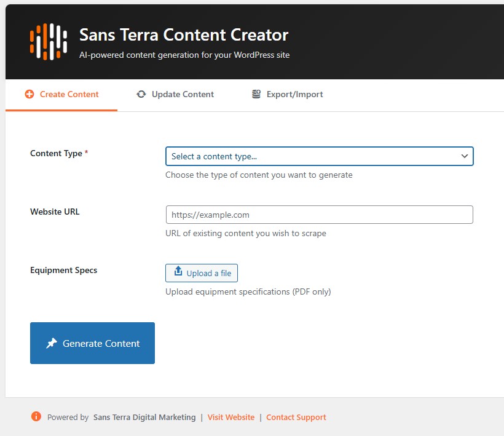
Task: Open the Visit Website link
Action: pos(231,417)
